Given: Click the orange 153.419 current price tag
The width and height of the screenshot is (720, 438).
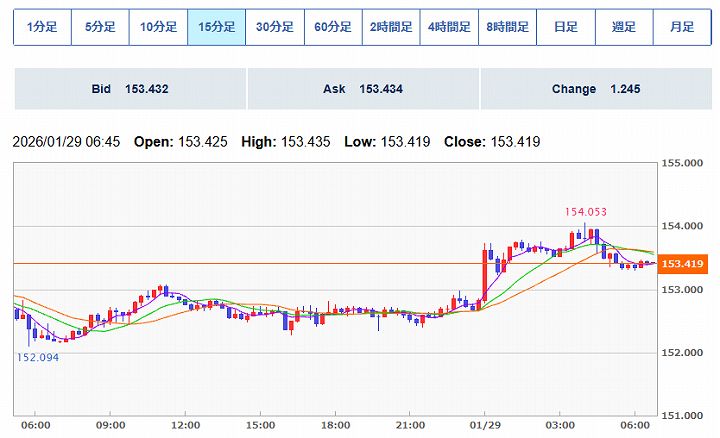Looking at the screenshot, I should [x=685, y=264].
